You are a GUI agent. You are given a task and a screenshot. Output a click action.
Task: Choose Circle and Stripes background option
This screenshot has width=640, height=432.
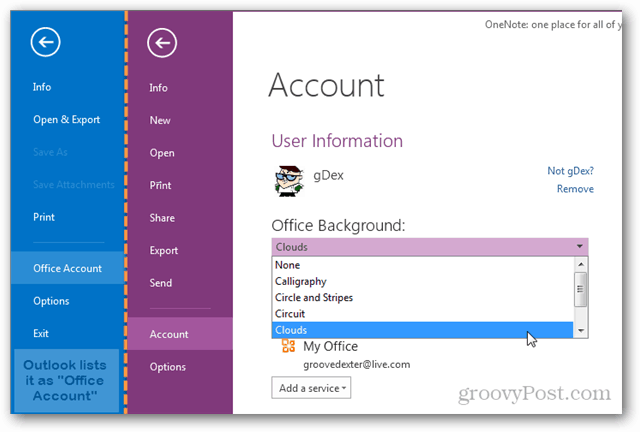[423, 297]
